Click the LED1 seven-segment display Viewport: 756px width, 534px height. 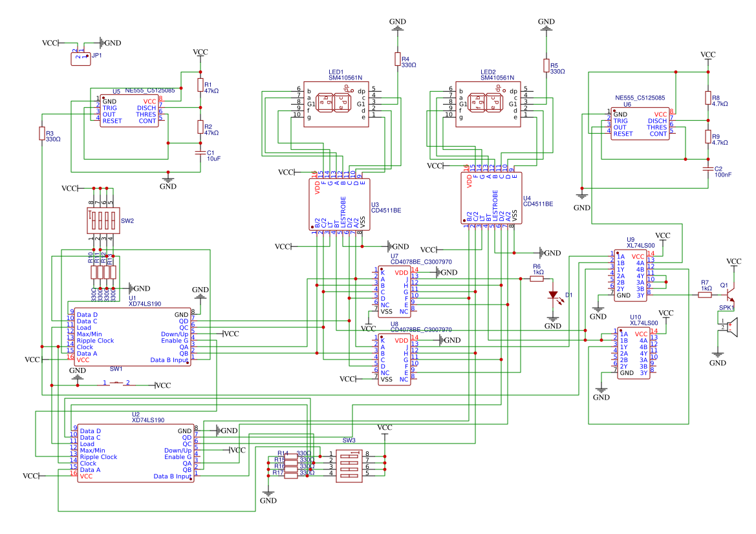pyautogui.click(x=336, y=103)
